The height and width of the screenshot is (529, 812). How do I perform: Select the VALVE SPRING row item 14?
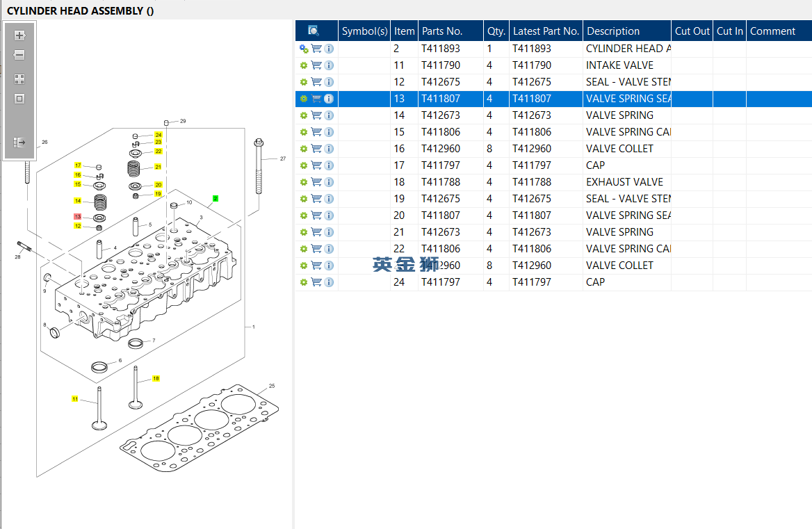tap(619, 115)
